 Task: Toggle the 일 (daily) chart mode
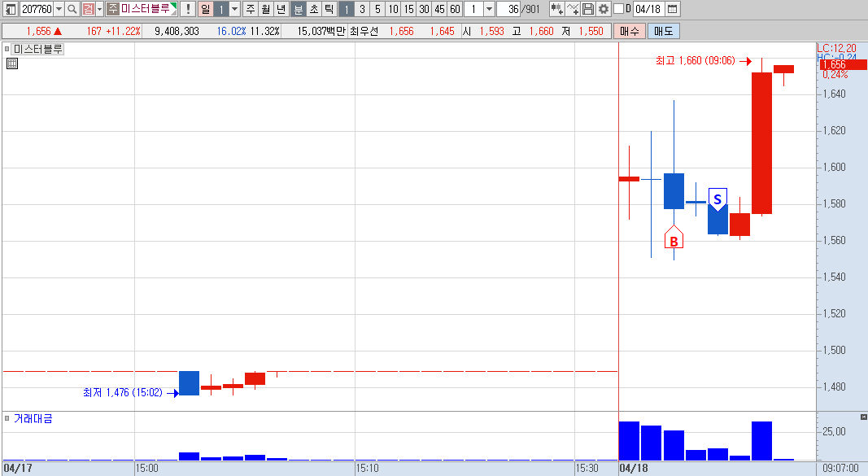[x=205, y=9]
